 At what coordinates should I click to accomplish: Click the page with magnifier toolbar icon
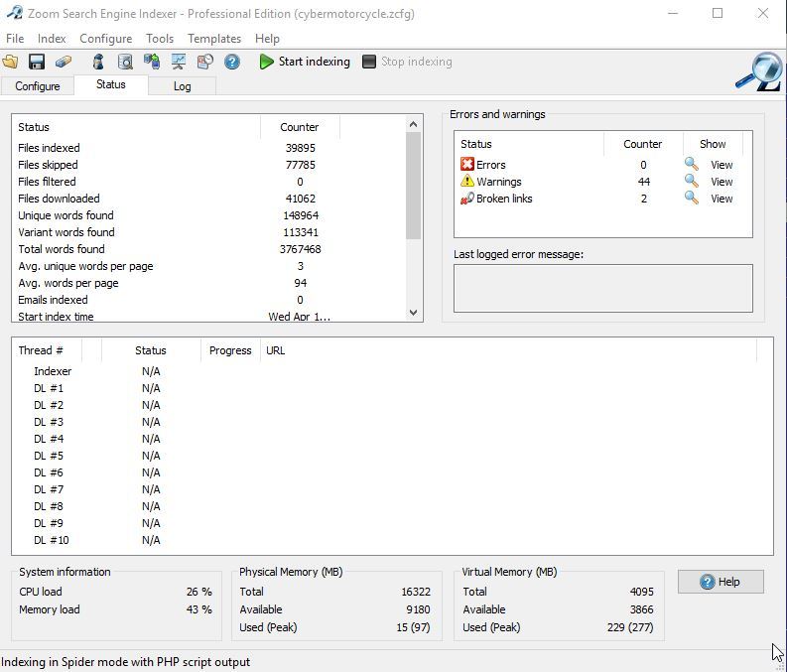click(x=125, y=62)
